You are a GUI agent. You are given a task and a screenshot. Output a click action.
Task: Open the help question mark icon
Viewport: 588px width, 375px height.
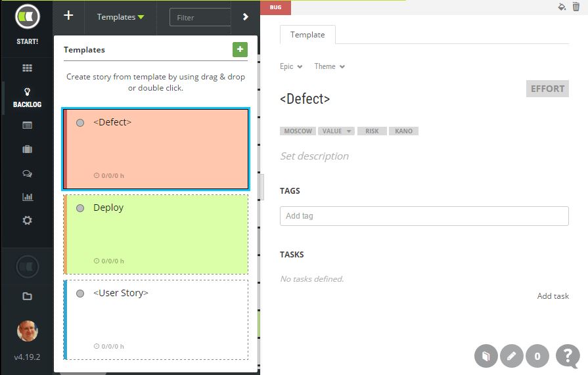[568, 356]
